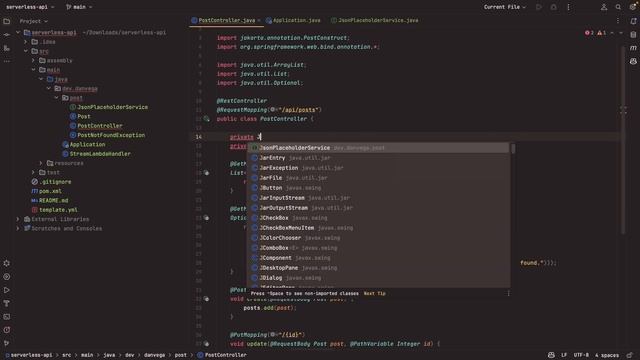Image resolution: width=640 pixels, height=360 pixels.
Task: Click the danvega breadcrumb in bottom bar
Action: point(154,355)
